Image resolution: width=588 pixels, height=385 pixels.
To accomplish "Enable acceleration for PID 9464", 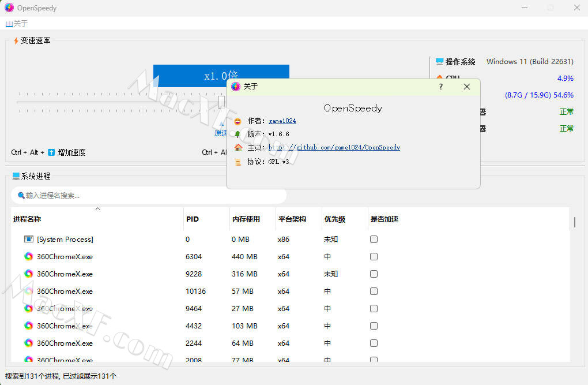I will click(374, 308).
